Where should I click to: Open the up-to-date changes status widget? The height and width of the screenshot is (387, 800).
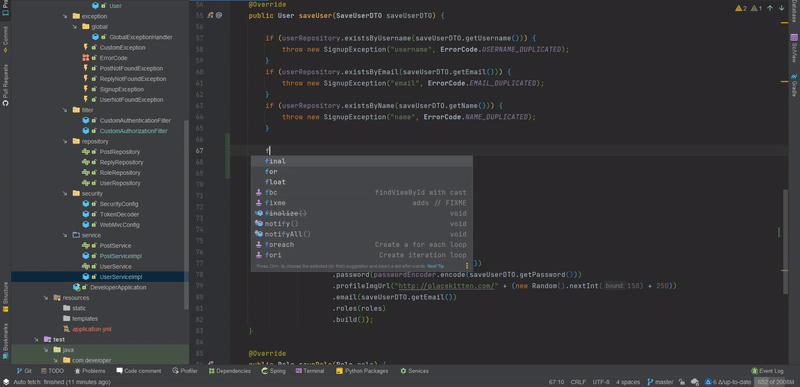(728, 382)
